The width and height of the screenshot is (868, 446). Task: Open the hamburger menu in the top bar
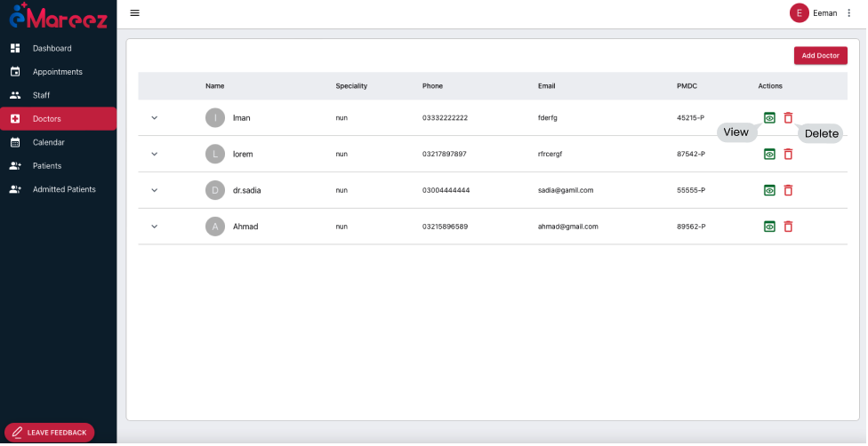[134, 12]
